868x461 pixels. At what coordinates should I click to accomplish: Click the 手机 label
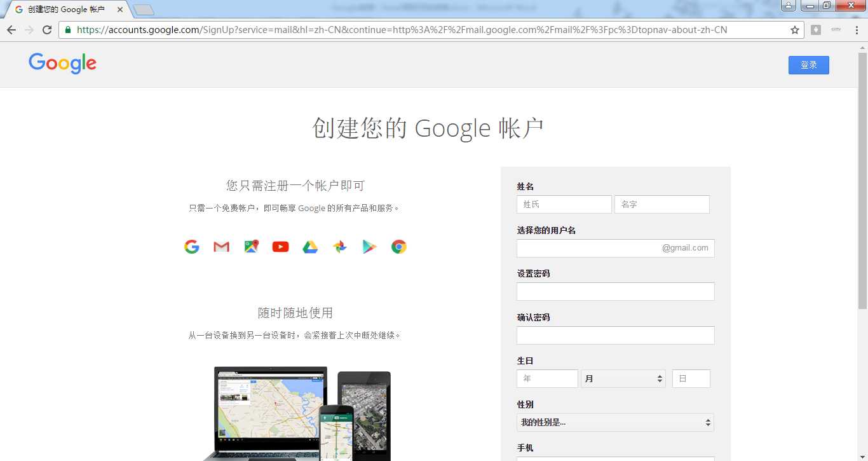pyautogui.click(x=526, y=448)
